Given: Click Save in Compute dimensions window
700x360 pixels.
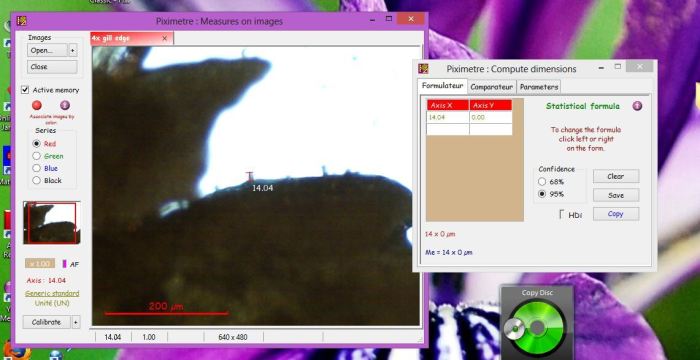Looking at the screenshot, I should [x=616, y=195].
